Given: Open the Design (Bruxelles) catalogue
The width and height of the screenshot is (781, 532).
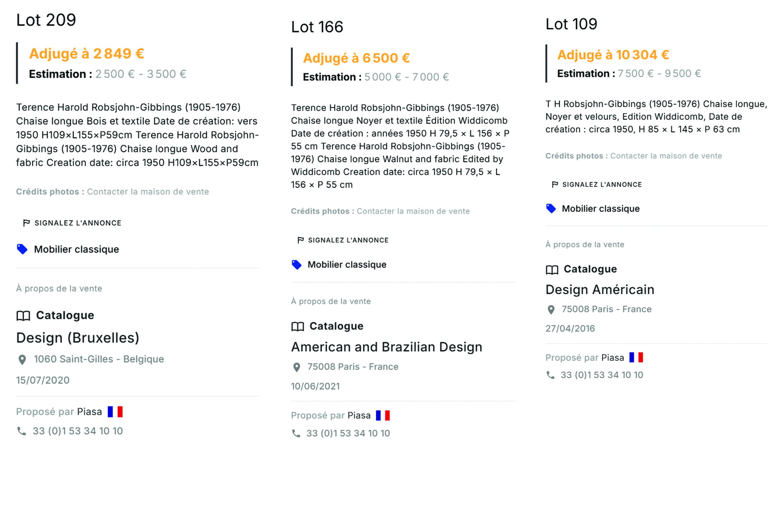Looking at the screenshot, I should pyautogui.click(x=77, y=337).
